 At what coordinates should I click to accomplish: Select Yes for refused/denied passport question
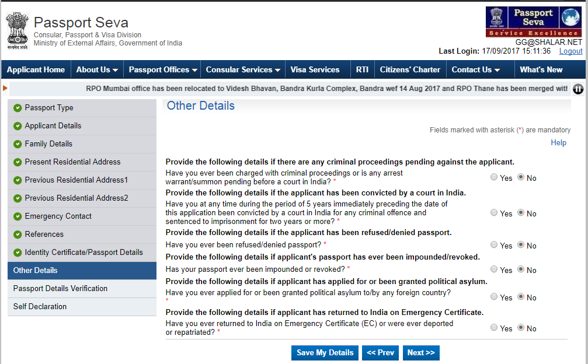click(493, 245)
